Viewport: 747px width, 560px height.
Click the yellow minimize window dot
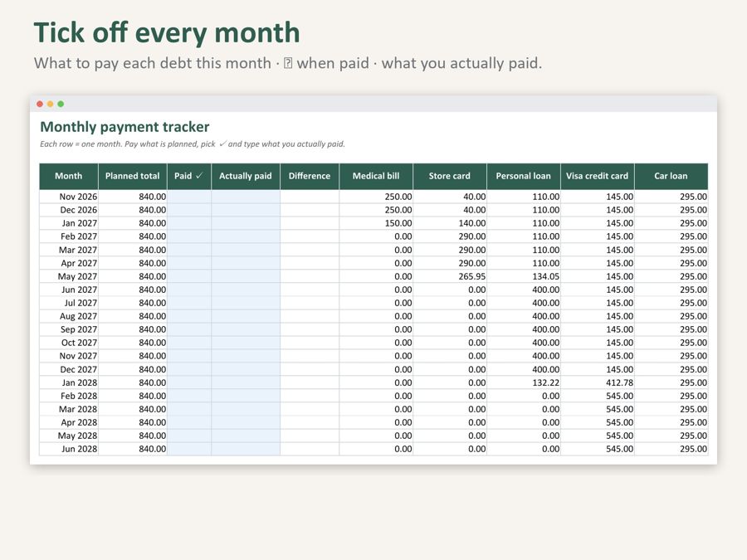click(x=51, y=104)
